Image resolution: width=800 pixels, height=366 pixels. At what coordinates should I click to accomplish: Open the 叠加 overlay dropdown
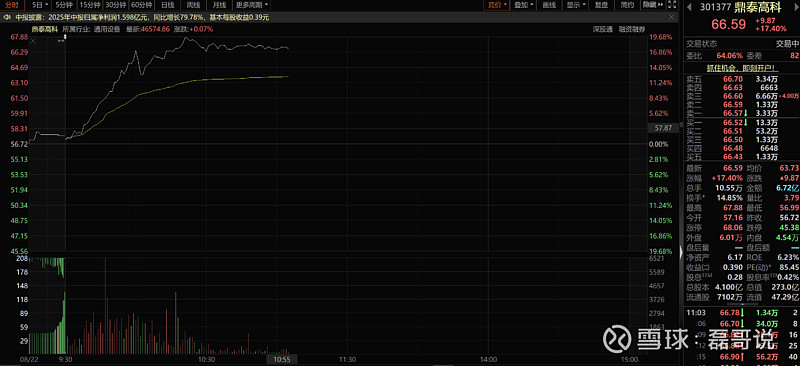[x=524, y=5]
